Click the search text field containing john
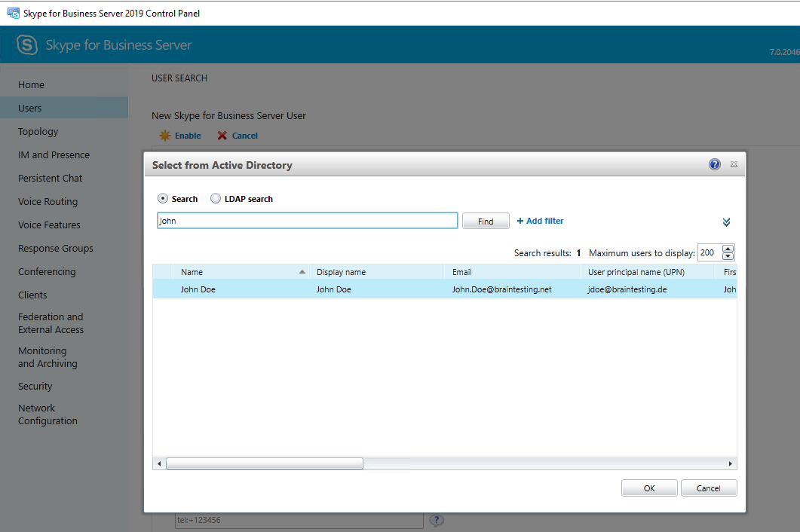The width and height of the screenshot is (800, 532). (307, 221)
